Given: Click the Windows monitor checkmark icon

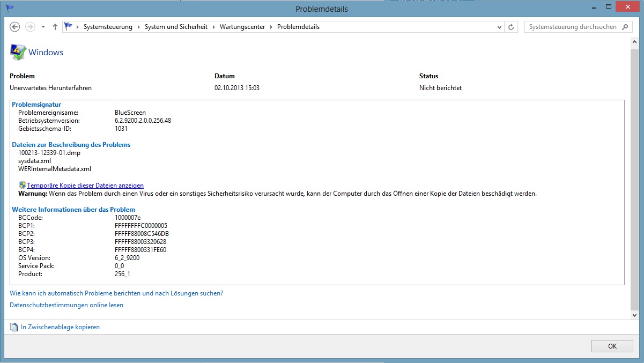Looking at the screenshot, I should point(18,52).
